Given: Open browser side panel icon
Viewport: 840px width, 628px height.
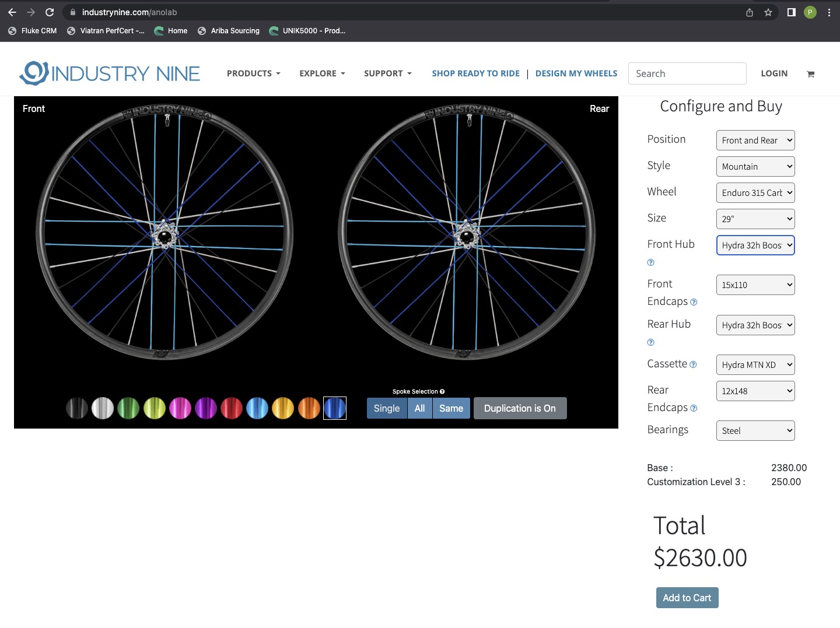Looking at the screenshot, I should click(792, 12).
